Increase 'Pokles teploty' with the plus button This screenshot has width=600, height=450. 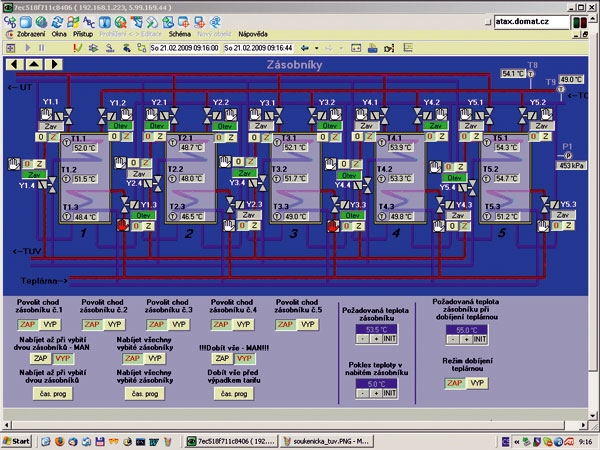374,393
